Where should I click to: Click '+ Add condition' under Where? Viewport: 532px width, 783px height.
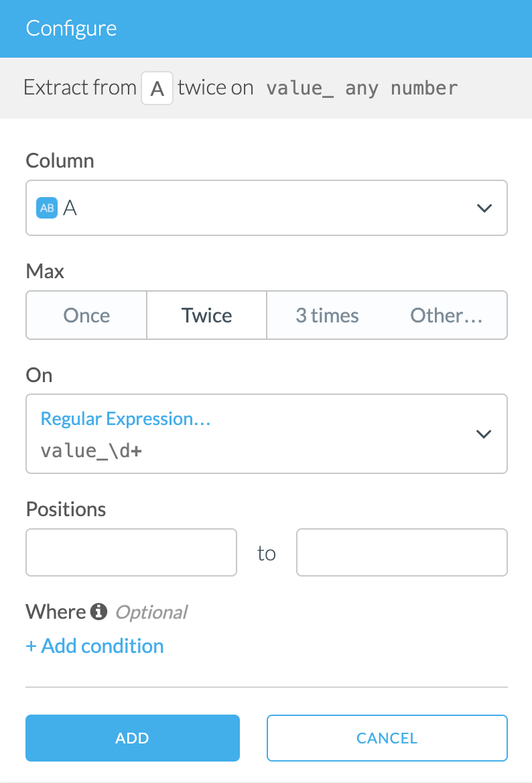pyautogui.click(x=94, y=646)
